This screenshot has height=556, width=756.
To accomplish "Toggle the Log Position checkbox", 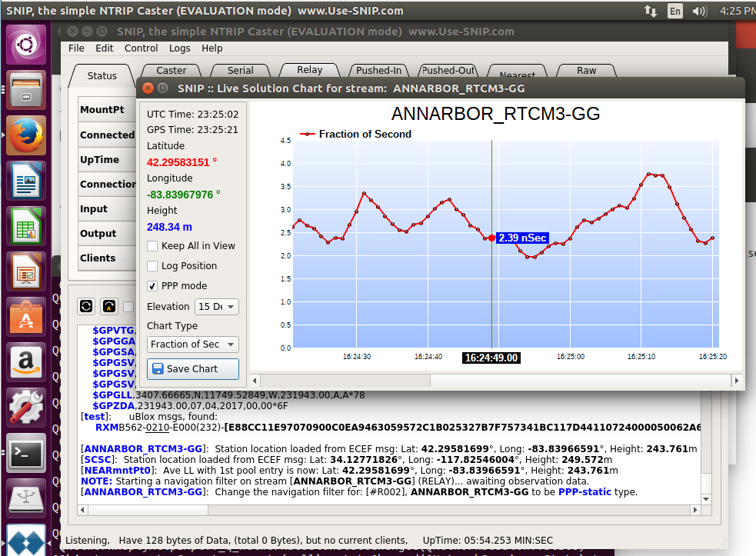I will 152,266.
